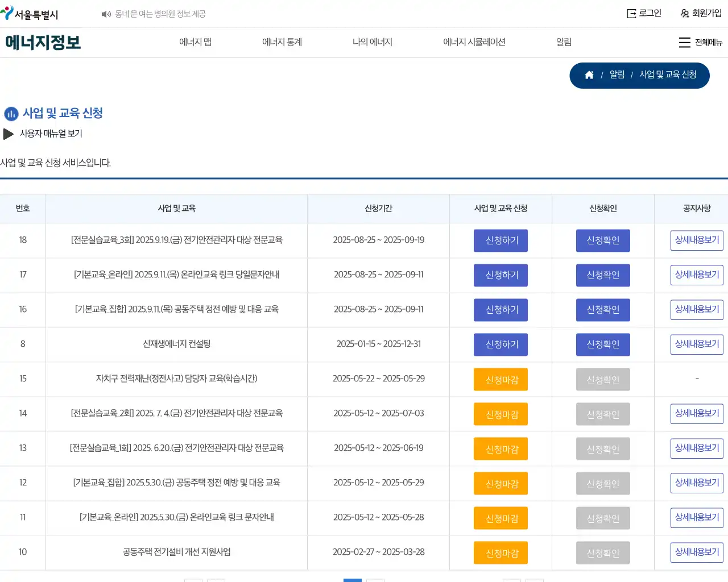Image resolution: width=728 pixels, height=582 pixels.
Task: Click disabled 신청확인 for row 10
Action: pyautogui.click(x=603, y=553)
